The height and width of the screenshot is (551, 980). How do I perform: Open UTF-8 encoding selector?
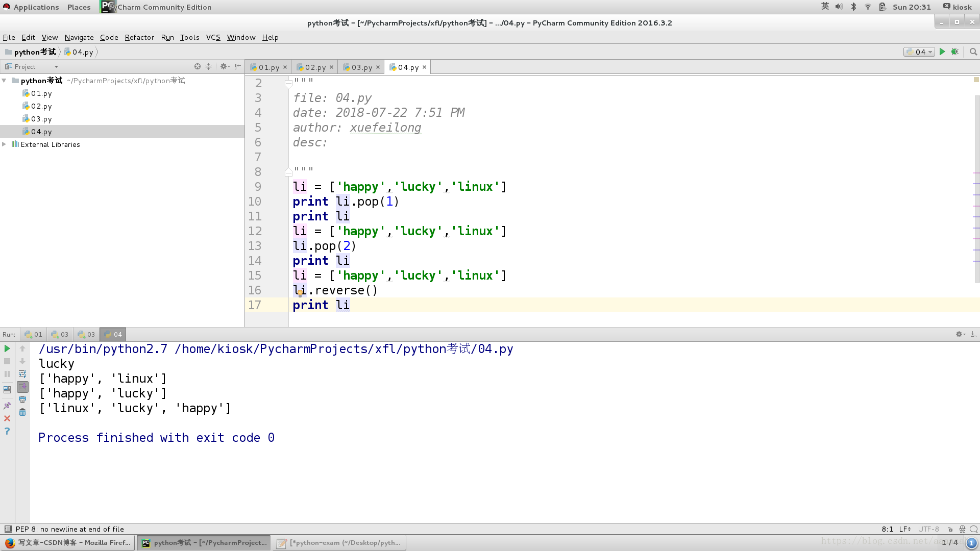pos(928,529)
